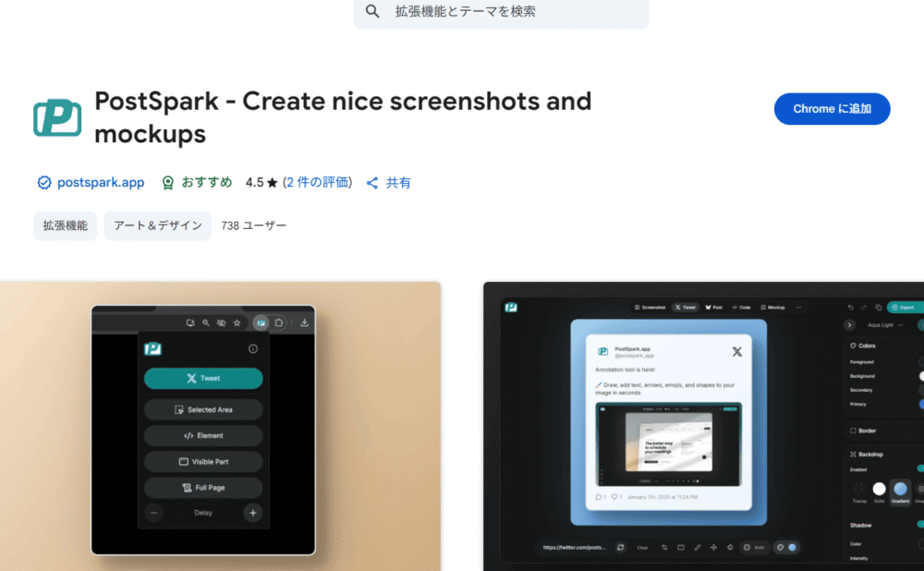Select the Tweet capture option

pos(203,378)
